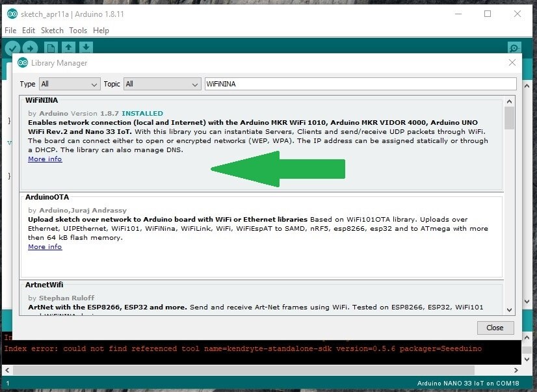
Task: Click the console horizontal scrollbar left arrow
Action: (x=7, y=370)
